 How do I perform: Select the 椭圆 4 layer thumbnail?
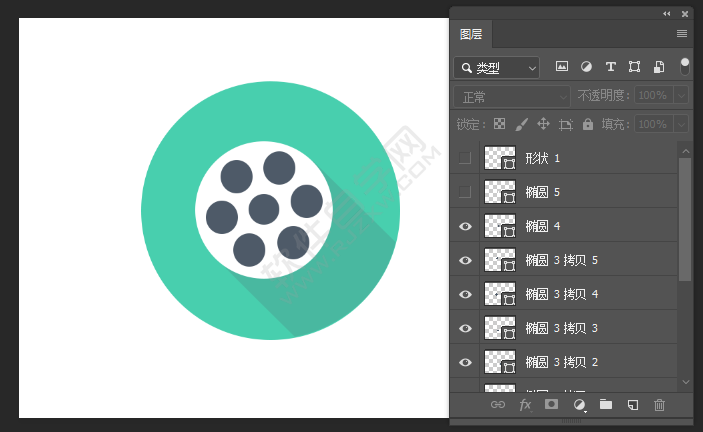pyautogui.click(x=500, y=226)
